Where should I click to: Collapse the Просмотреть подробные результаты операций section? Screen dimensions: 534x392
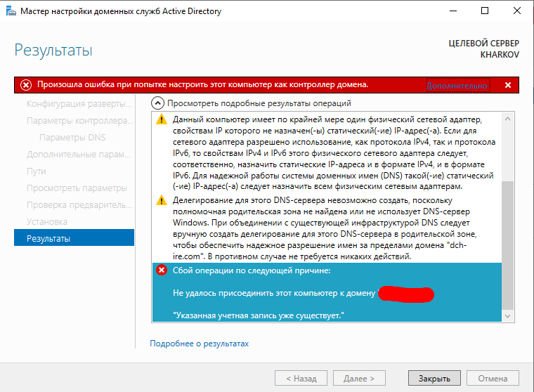click(x=157, y=103)
